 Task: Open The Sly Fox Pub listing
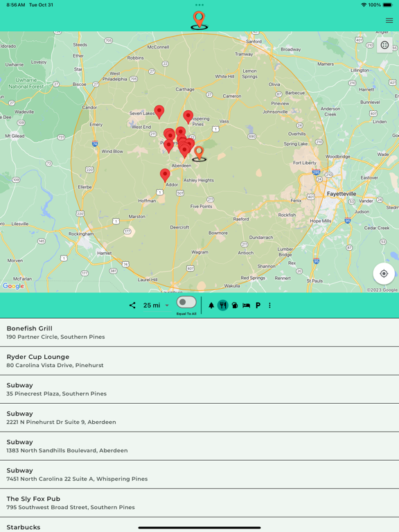[199, 504]
